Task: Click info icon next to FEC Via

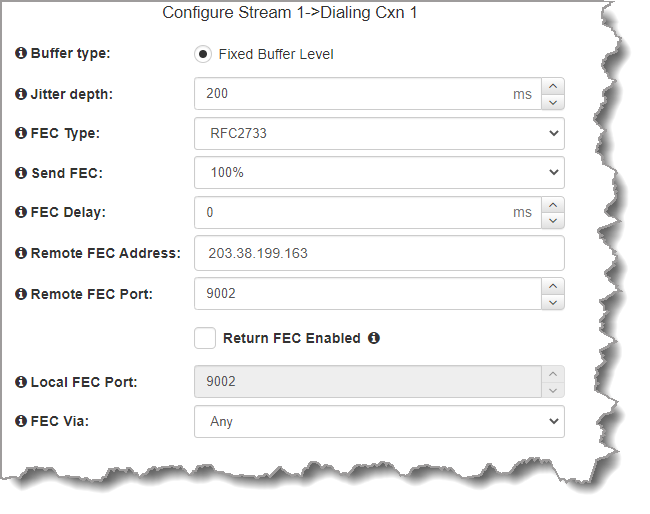Action: click(x=22, y=421)
